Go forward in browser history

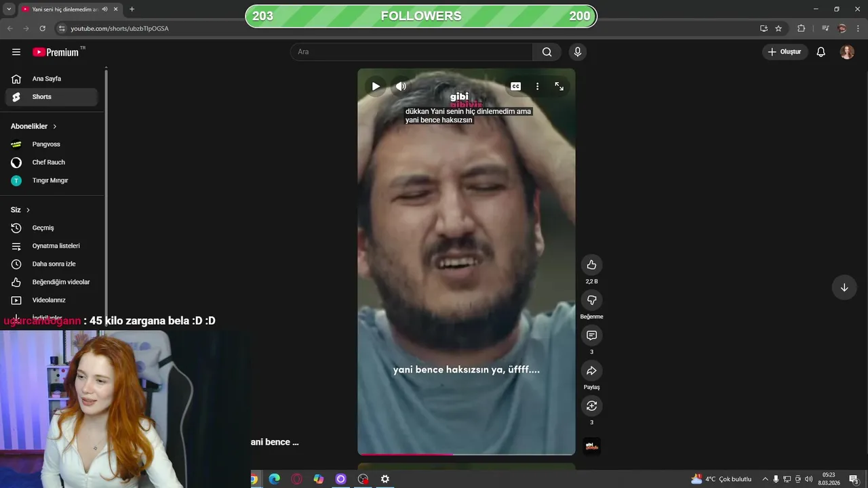[x=26, y=28]
